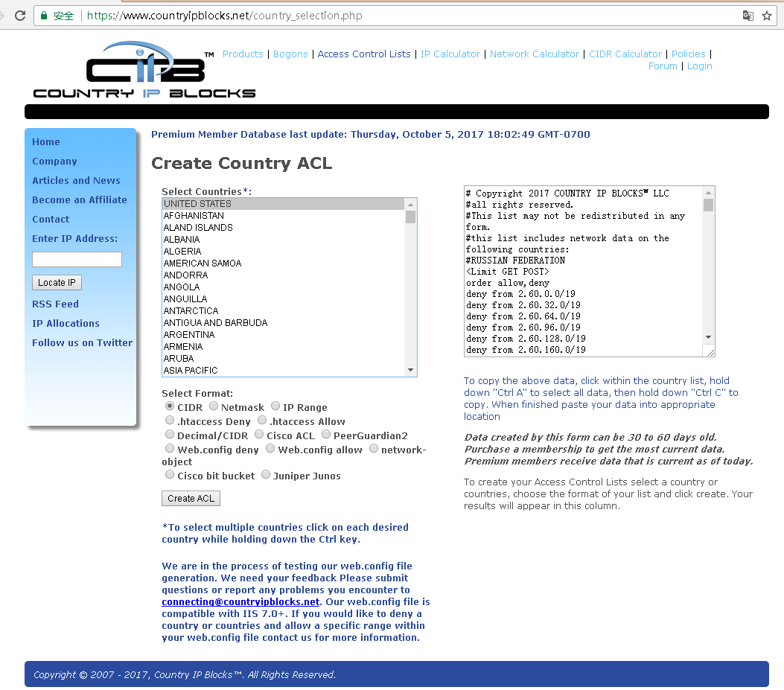The image size is (784, 690).
Task: Open the Access Control Lists menu link
Action: point(364,54)
